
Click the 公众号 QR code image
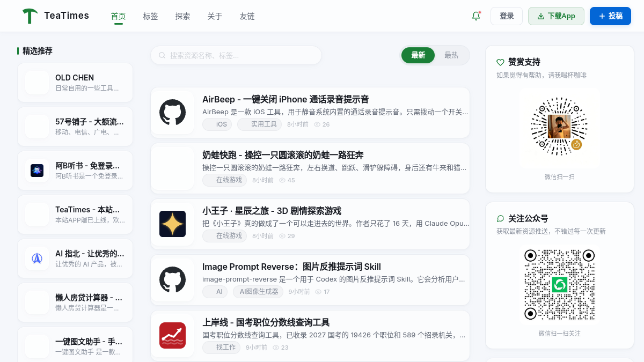559,284
